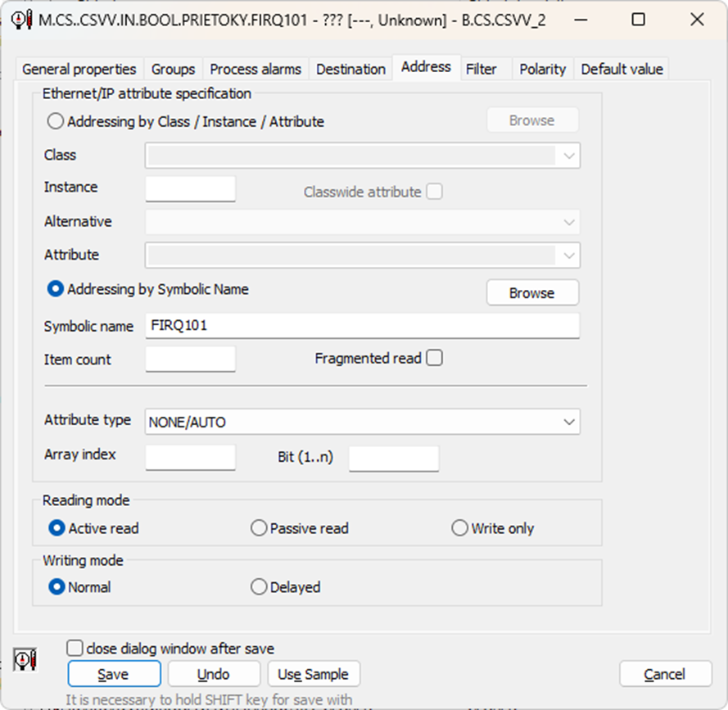This screenshot has width=728, height=710.
Task: Switch to the General properties tab
Action: [x=79, y=69]
